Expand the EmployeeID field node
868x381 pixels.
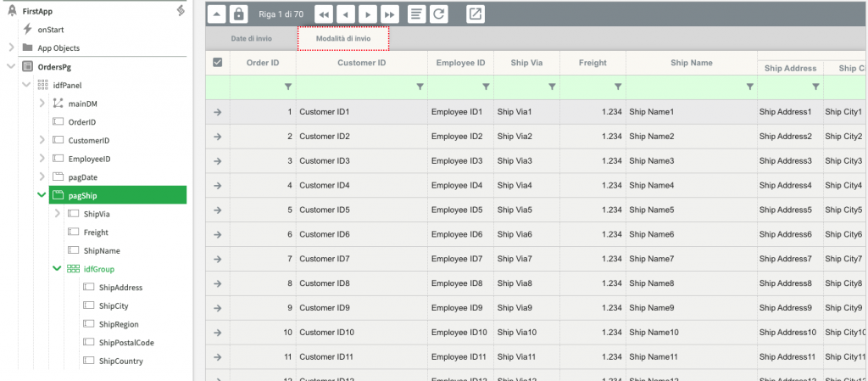[42, 159]
